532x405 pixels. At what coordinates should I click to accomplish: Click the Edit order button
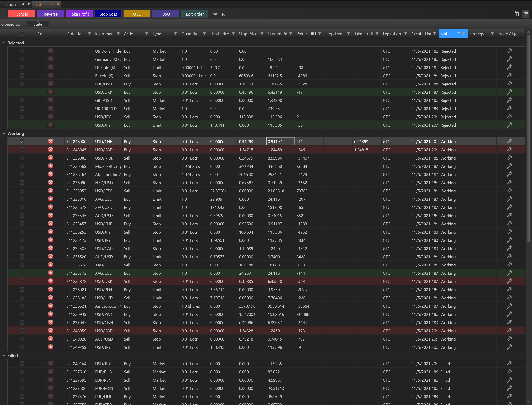coord(194,14)
